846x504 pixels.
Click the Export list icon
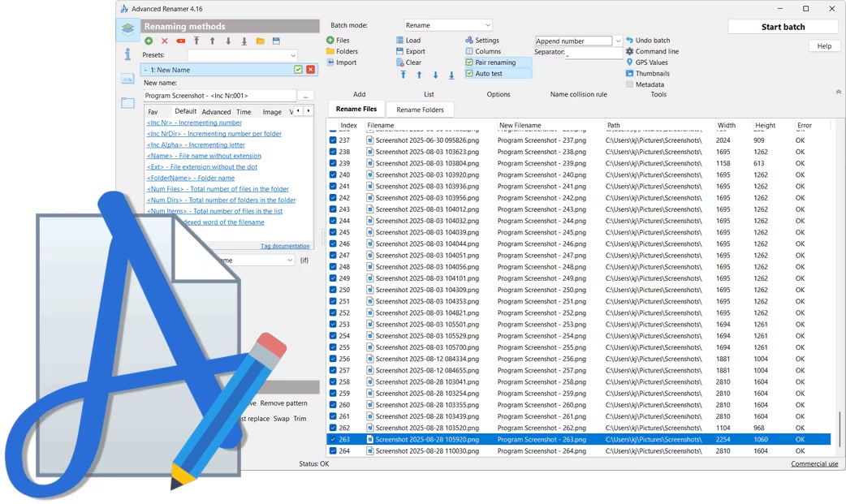coord(400,51)
